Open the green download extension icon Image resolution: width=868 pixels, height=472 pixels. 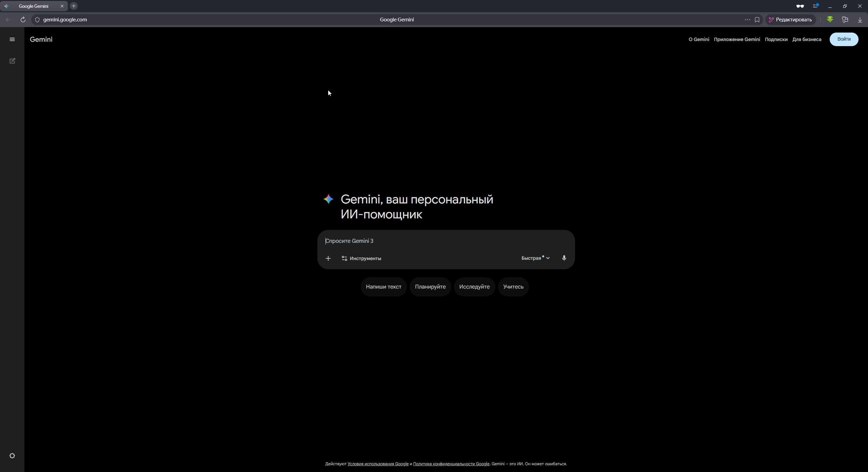pos(830,20)
